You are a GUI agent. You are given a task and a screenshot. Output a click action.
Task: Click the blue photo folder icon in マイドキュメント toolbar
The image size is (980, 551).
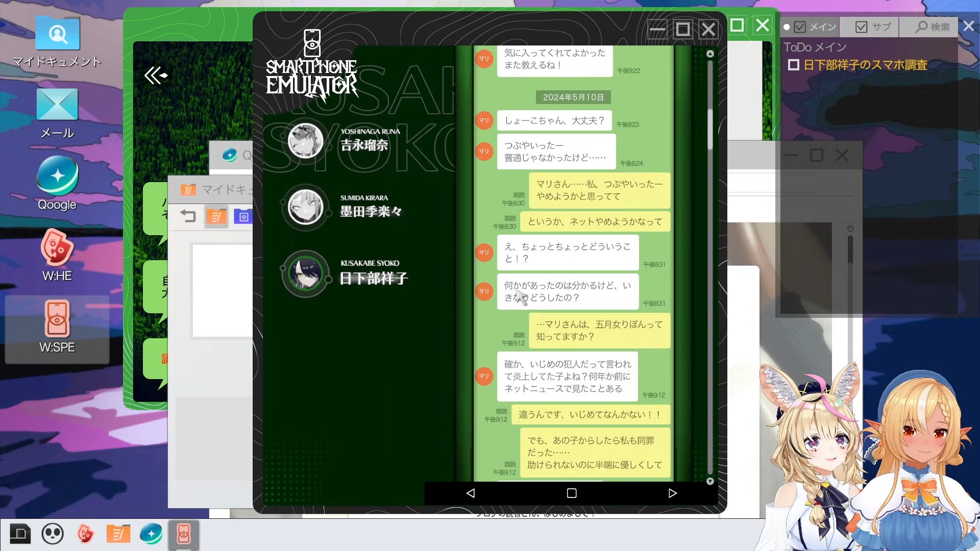tap(243, 216)
